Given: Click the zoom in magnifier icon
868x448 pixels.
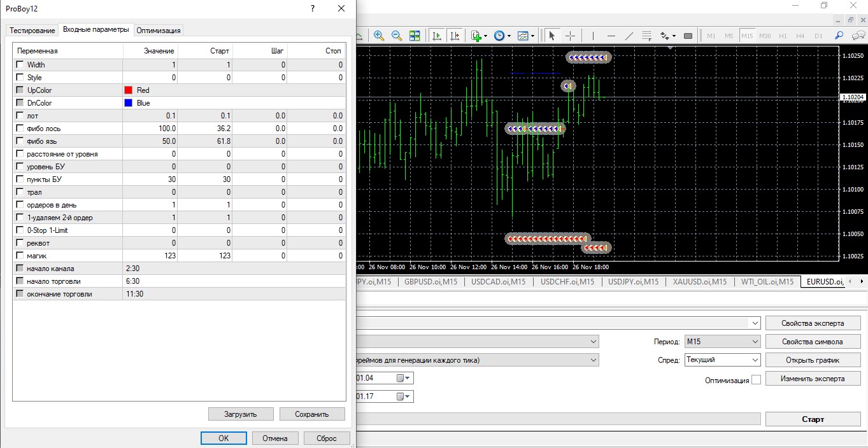Looking at the screenshot, I should click(x=379, y=36).
